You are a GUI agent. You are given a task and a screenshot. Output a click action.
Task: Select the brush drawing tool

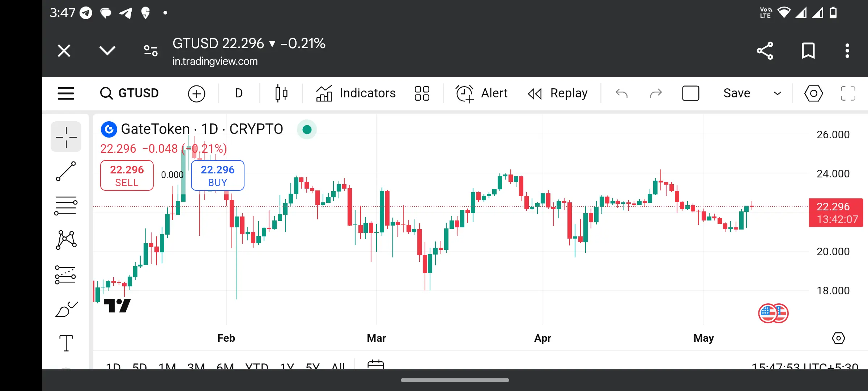[x=66, y=309]
